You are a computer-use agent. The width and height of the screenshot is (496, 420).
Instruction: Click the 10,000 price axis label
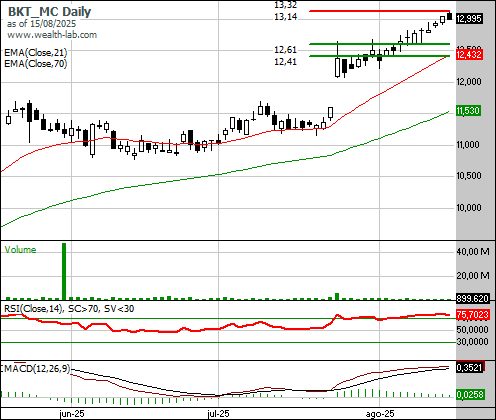click(x=469, y=208)
